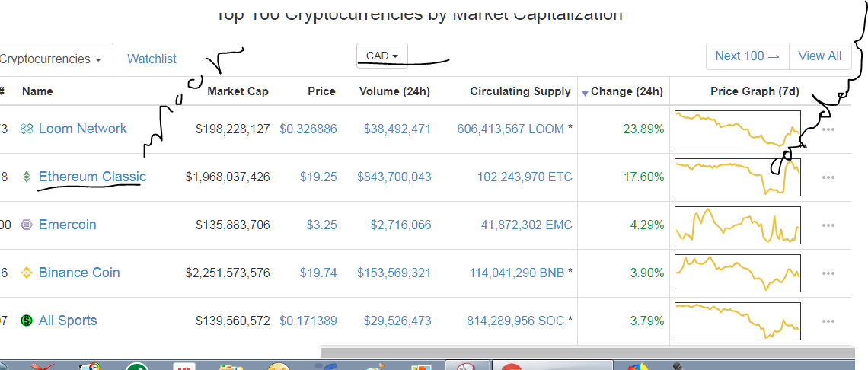
Task: Sort by Volume (24h) header
Action: (394, 91)
